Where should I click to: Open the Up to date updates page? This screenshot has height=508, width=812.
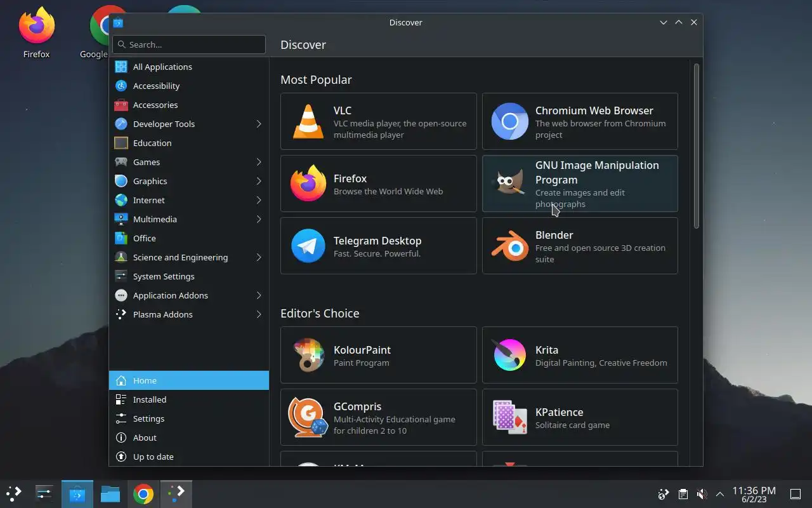[189, 457]
